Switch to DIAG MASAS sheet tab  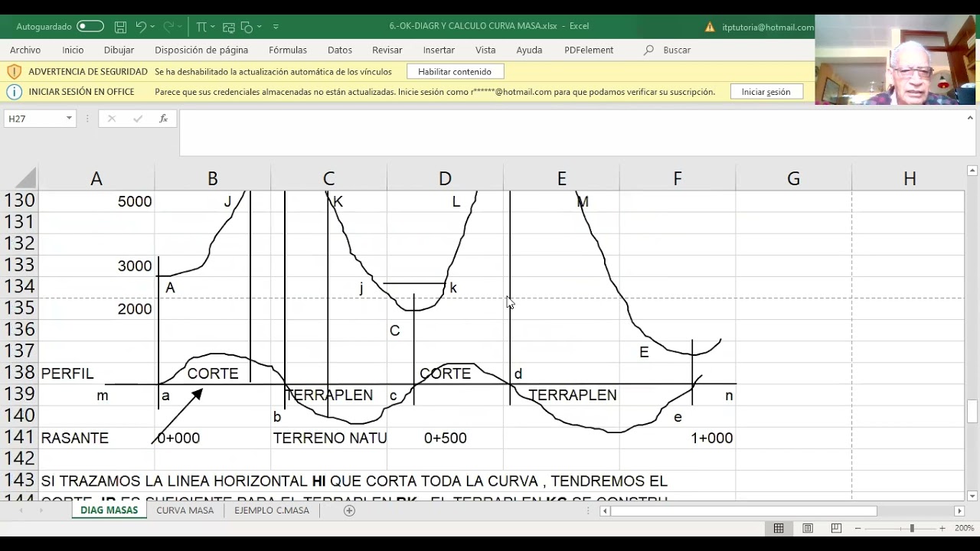[x=109, y=510]
